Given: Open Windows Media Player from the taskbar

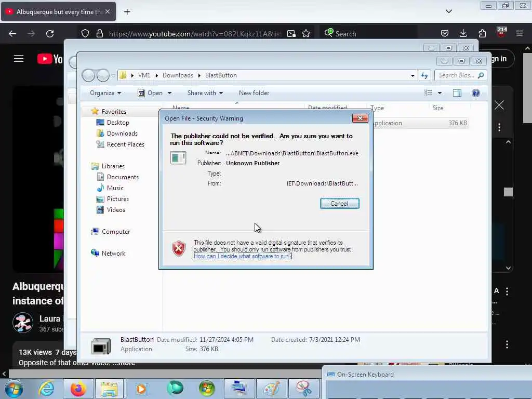Looking at the screenshot, I should pos(141,389).
